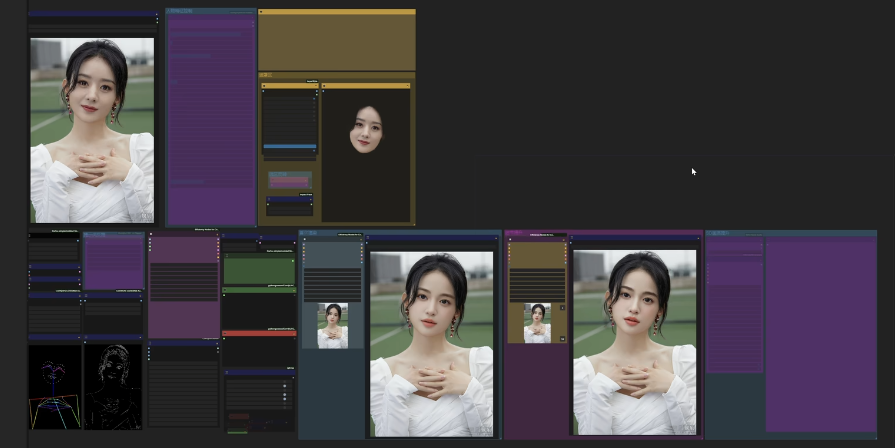The width and height of the screenshot is (895, 448).
Task: Click the small red button near the bottom center
Action: point(238,416)
